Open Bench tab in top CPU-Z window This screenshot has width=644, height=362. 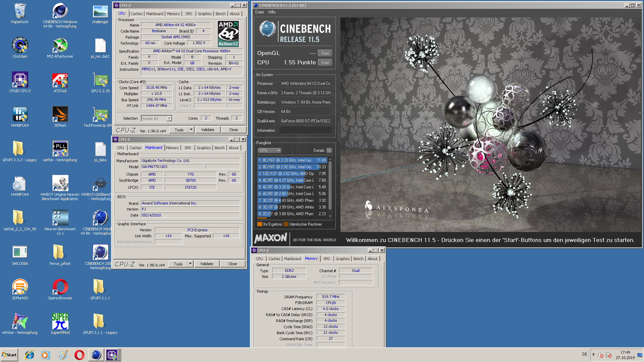tap(220, 14)
